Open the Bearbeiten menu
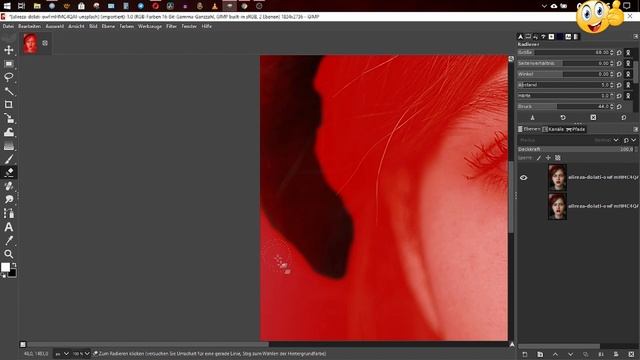640x360 pixels. [x=29, y=26]
